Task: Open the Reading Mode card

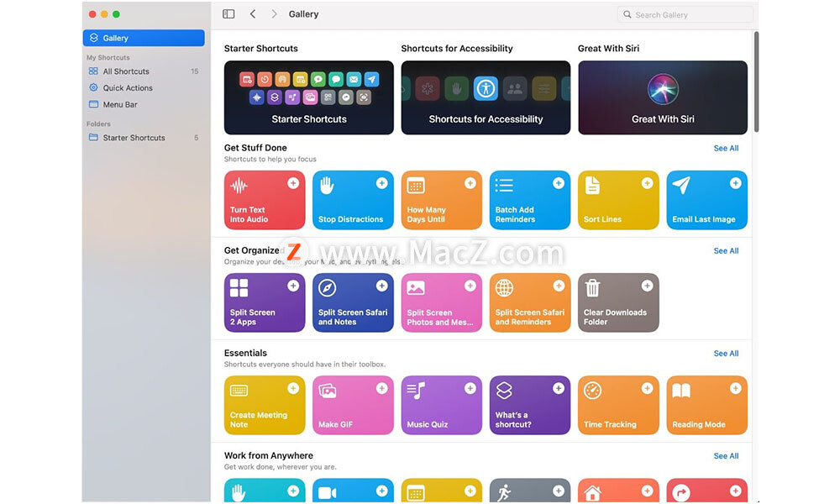Action: tap(706, 405)
